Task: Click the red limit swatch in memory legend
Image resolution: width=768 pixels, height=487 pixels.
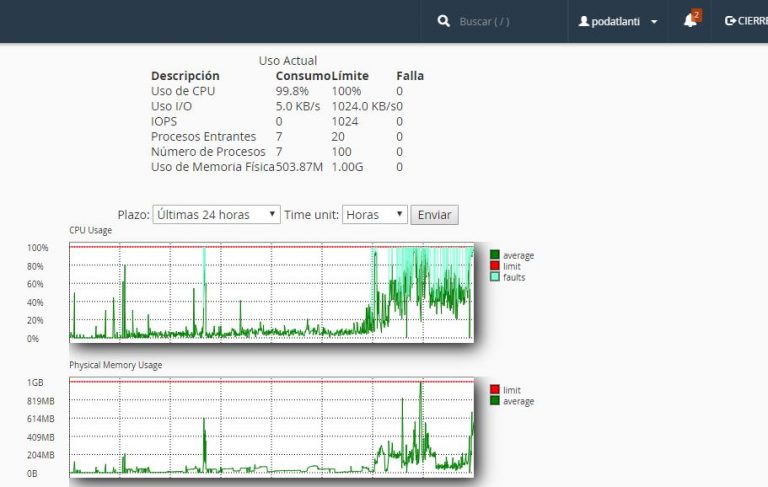Action: click(x=495, y=390)
